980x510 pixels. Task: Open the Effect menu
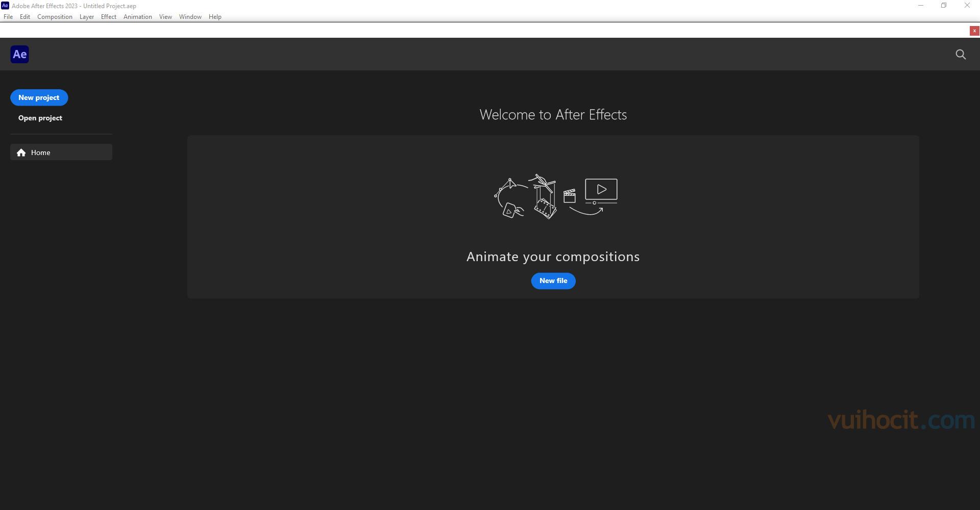tap(109, 17)
